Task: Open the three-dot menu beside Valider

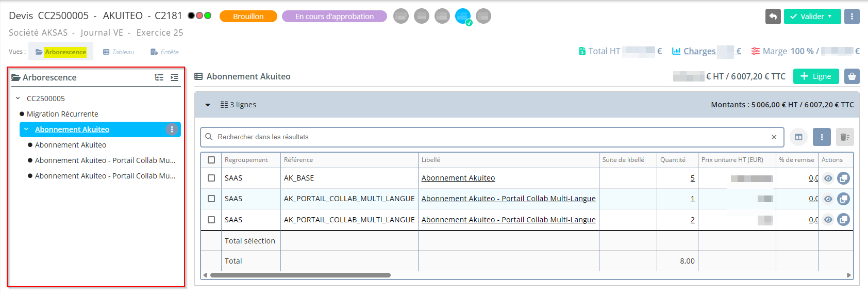Action: click(852, 17)
